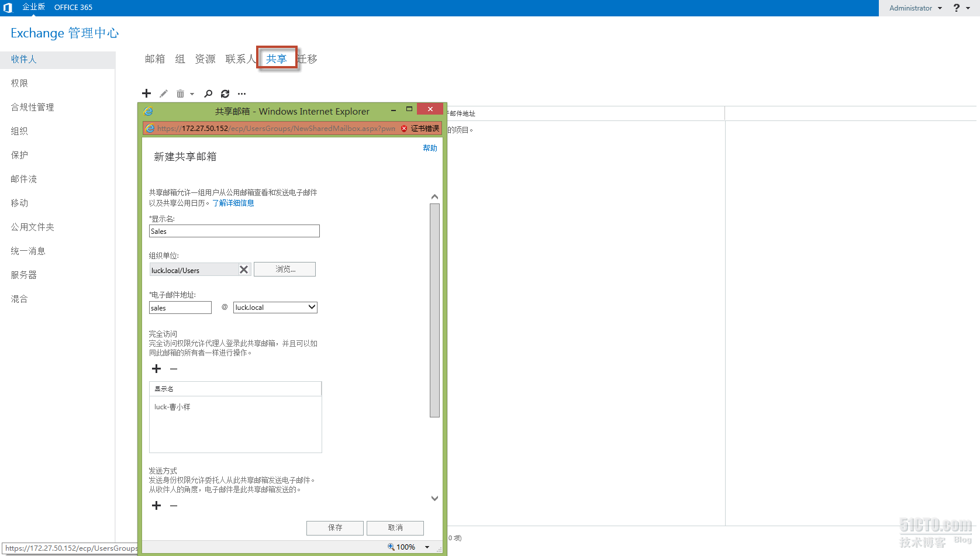Click the 证书错误 label in the address bar
The height and width of the screenshot is (556, 980).
pyautogui.click(x=425, y=129)
